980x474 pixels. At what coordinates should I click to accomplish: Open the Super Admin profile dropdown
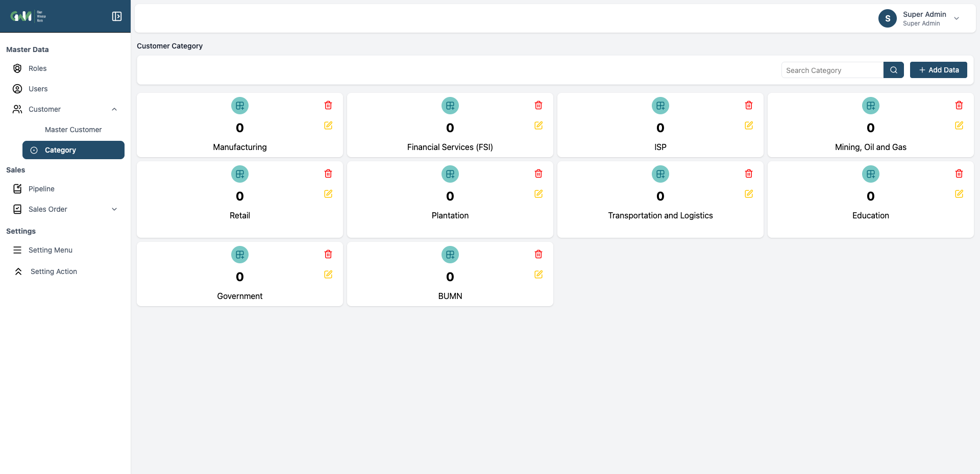click(957, 18)
